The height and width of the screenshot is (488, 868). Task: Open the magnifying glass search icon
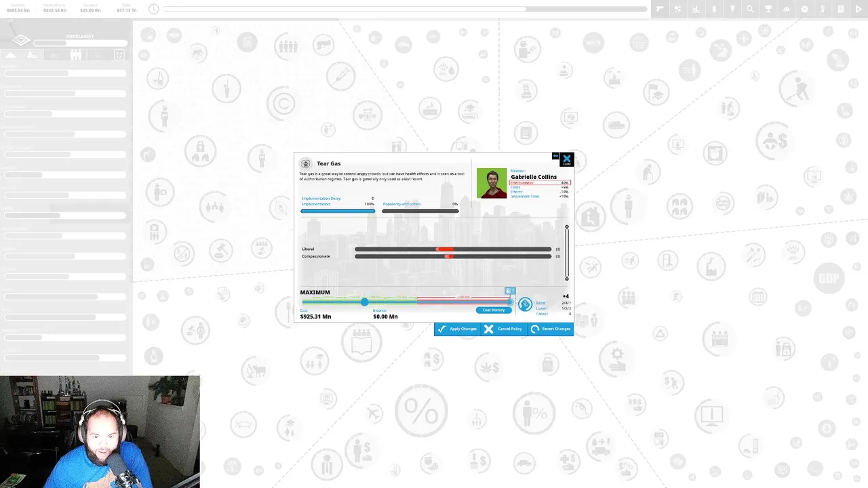pos(750,9)
